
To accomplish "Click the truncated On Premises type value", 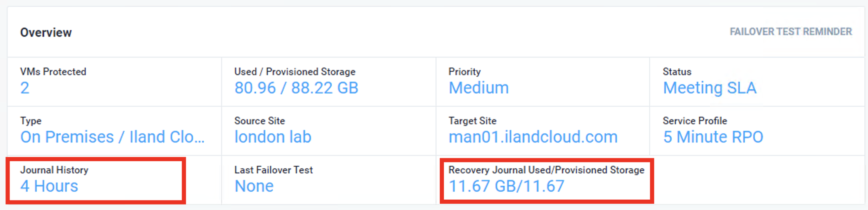I will coord(112,137).
